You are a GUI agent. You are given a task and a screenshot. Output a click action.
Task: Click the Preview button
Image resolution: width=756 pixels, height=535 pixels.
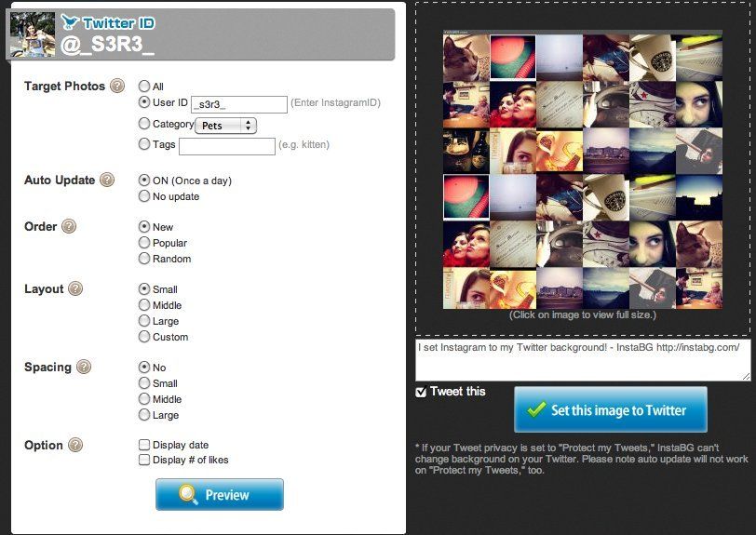pyautogui.click(x=220, y=494)
